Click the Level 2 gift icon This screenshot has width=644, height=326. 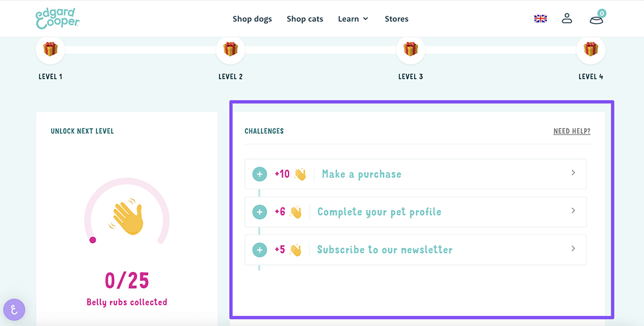(231, 50)
